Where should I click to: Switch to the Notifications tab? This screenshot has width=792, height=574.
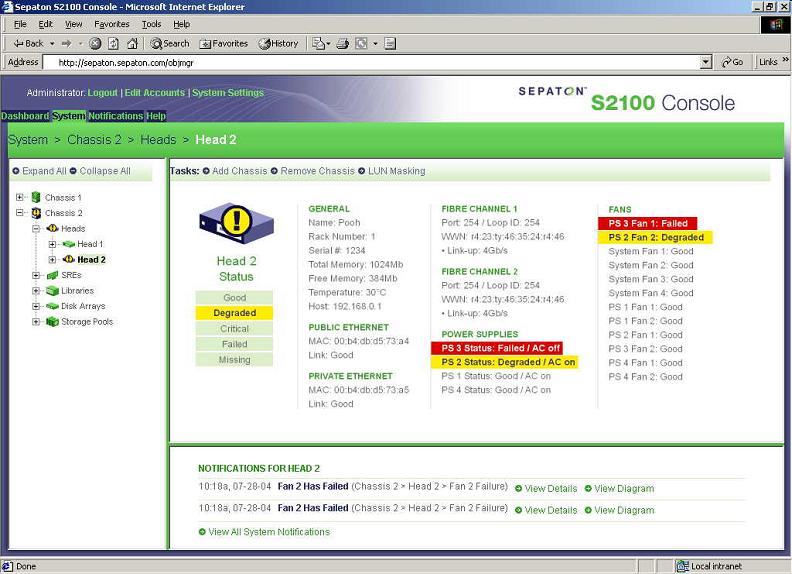pos(116,116)
